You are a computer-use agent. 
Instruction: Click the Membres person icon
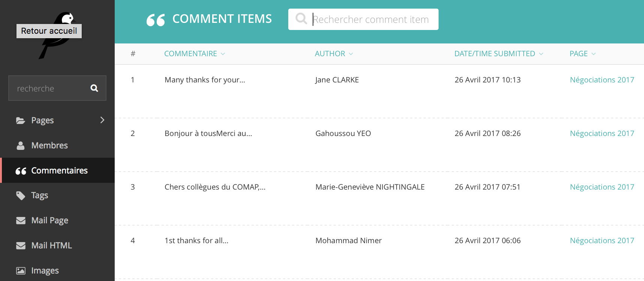click(x=21, y=145)
